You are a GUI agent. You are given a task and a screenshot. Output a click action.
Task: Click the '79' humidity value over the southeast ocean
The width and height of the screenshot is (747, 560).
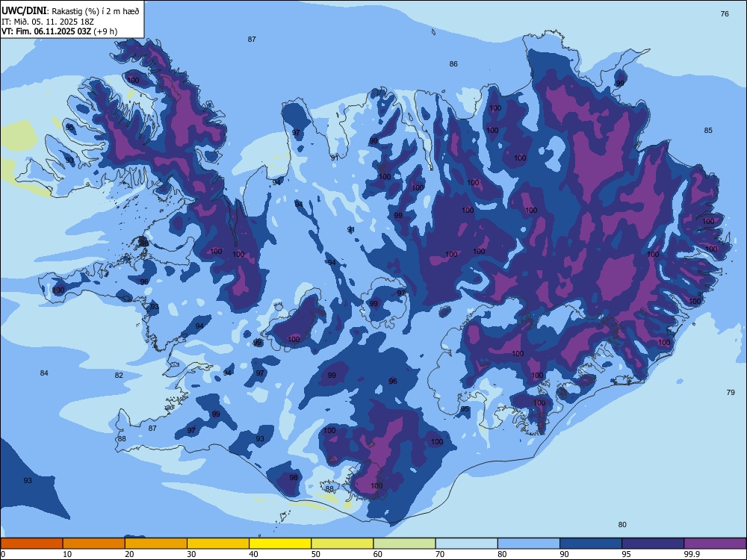click(731, 393)
